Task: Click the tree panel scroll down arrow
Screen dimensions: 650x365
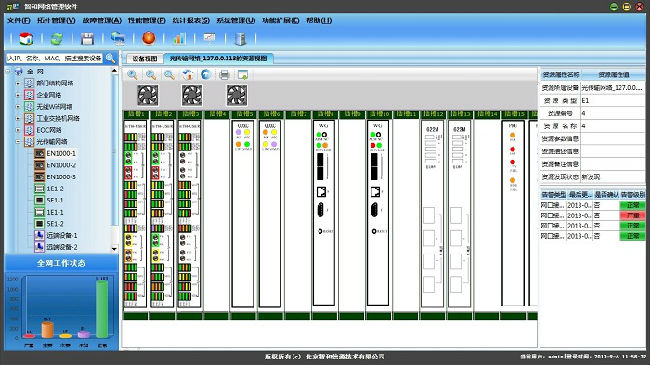Action: click(x=114, y=249)
